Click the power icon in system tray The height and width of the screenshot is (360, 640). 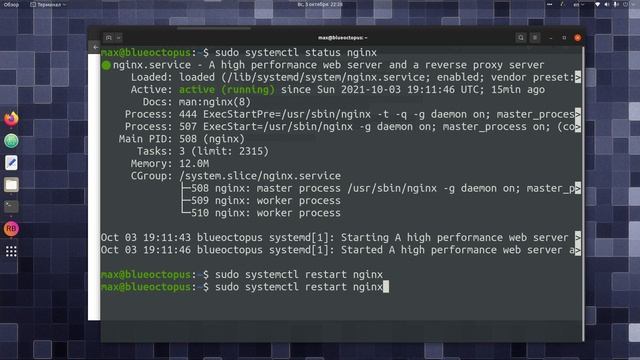tap(625, 4)
